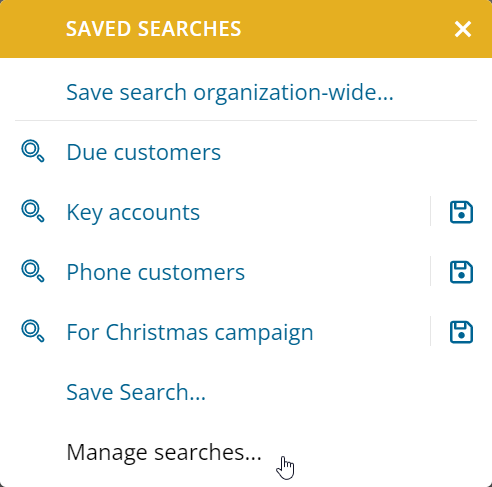Click magnifier icon beside For Christmas campaign
This screenshot has width=492, height=487.
tap(33, 331)
